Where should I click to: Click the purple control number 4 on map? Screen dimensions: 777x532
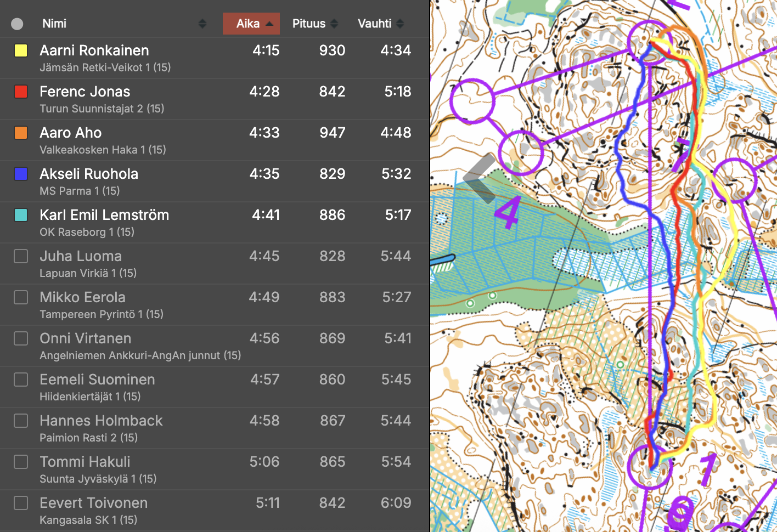pyautogui.click(x=508, y=213)
